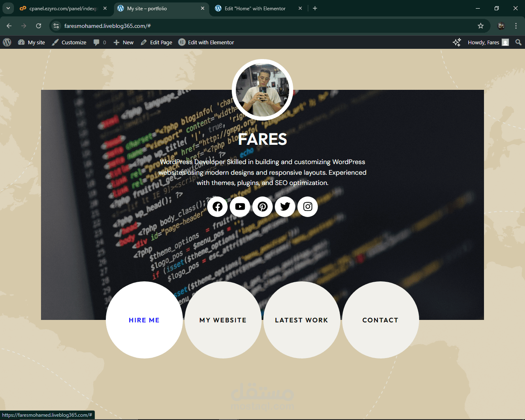Open a new browser tab
This screenshot has height=420, width=525.
pos(315,8)
